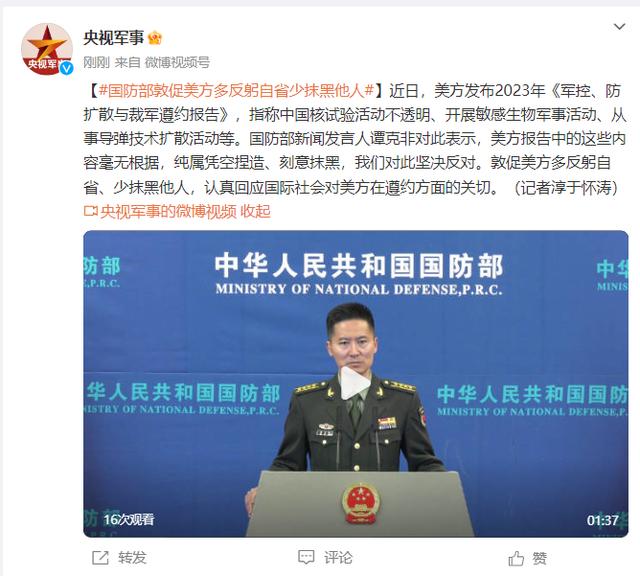Screen dimensions: 640x576
Task: Open the #国防部敦促美方多反躬自省少抹黑他人# hashtag
Action: pyautogui.click(x=236, y=91)
